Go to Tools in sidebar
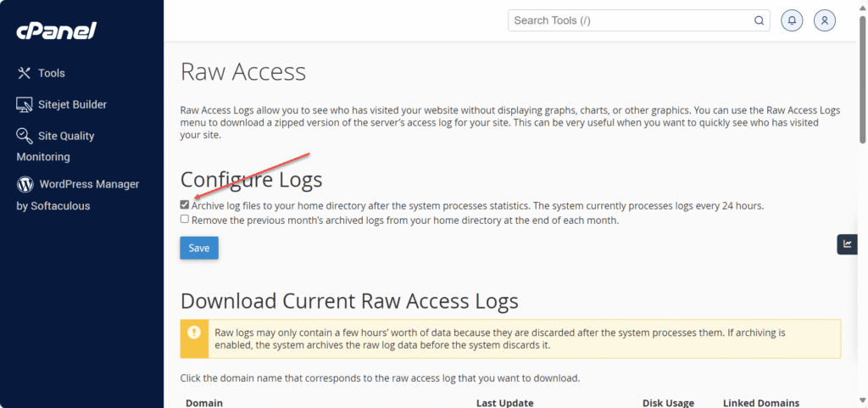This screenshot has width=868, height=408. (52, 74)
